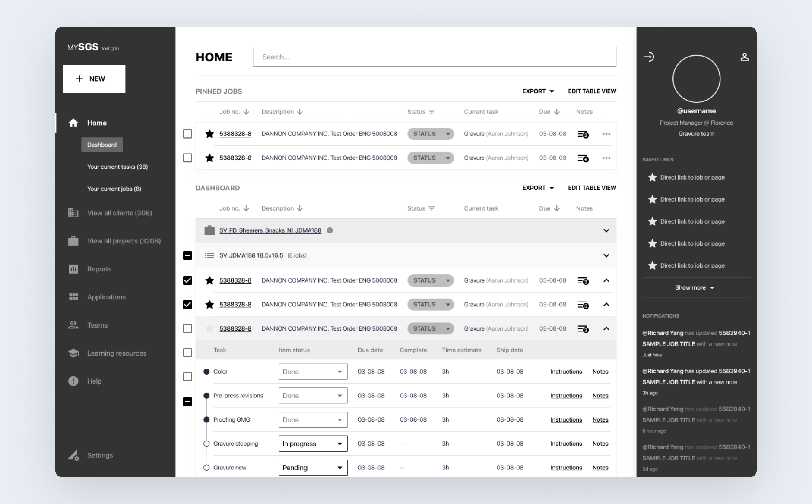Click the Learning resources icon

73,353
